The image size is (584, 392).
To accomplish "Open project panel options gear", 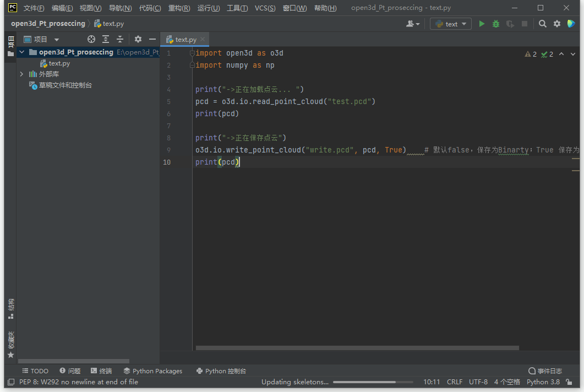I will pyautogui.click(x=138, y=39).
